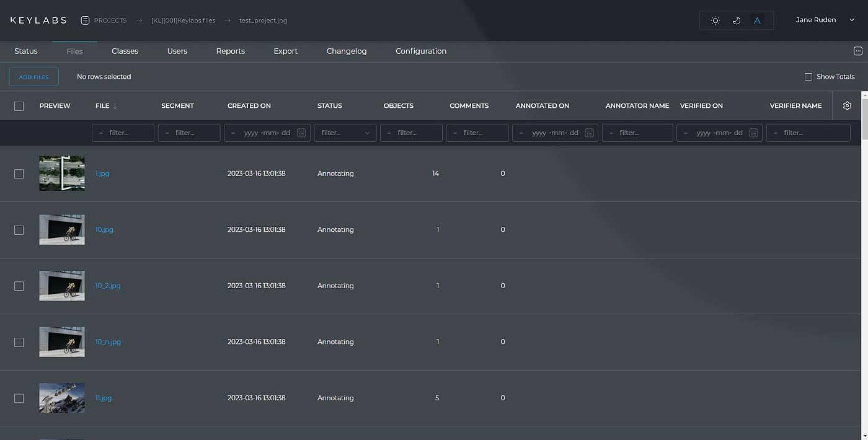The image size is (868, 440).
Task: Click the Add Files button
Action: (33, 77)
